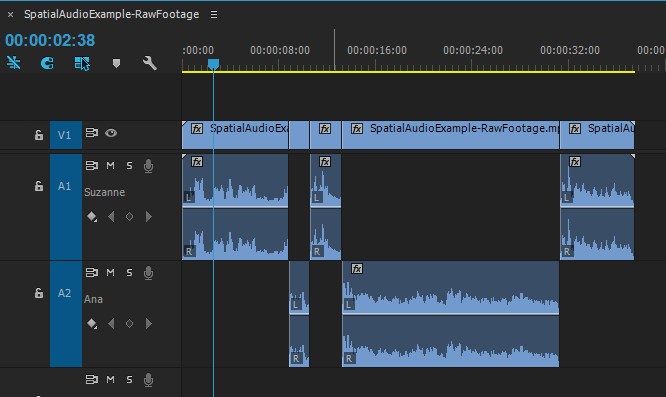Select the first Suzanne audio clip on A1
The height and width of the screenshot is (397, 666).
coord(235,207)
